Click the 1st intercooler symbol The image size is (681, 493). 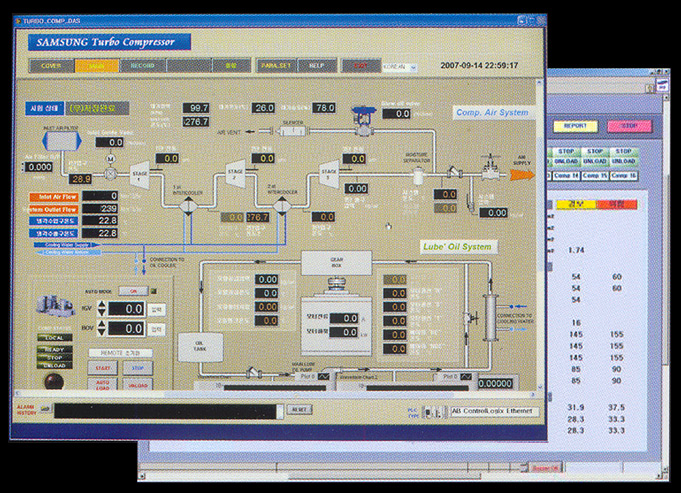pyautogui.click(x=188, y=206)
